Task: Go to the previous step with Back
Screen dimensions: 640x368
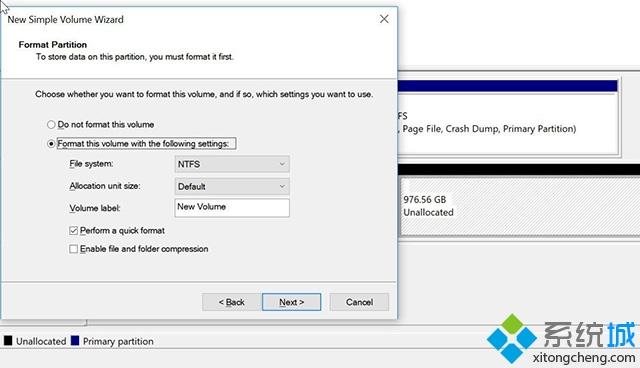Action: (231, 302)
